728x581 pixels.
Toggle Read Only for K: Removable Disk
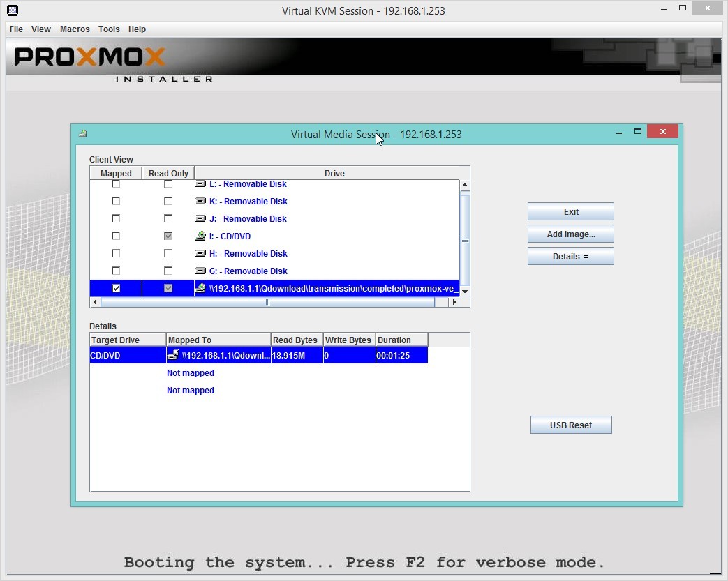click(x=168, y=201)
